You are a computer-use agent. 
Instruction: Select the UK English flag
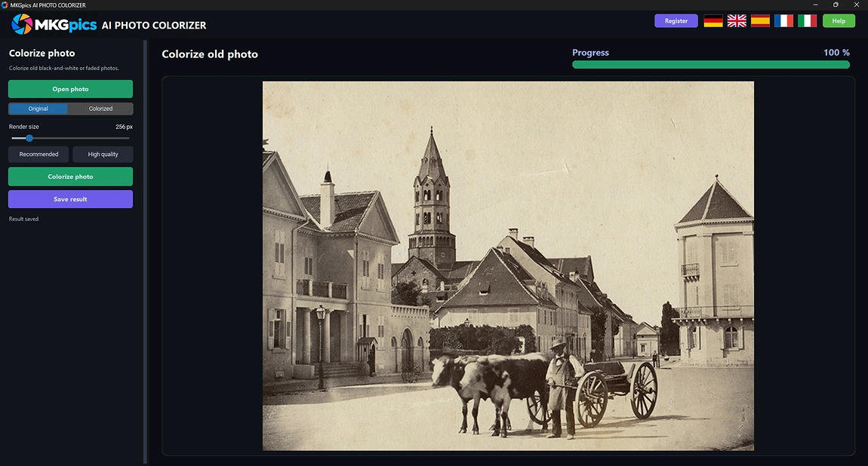737,21
